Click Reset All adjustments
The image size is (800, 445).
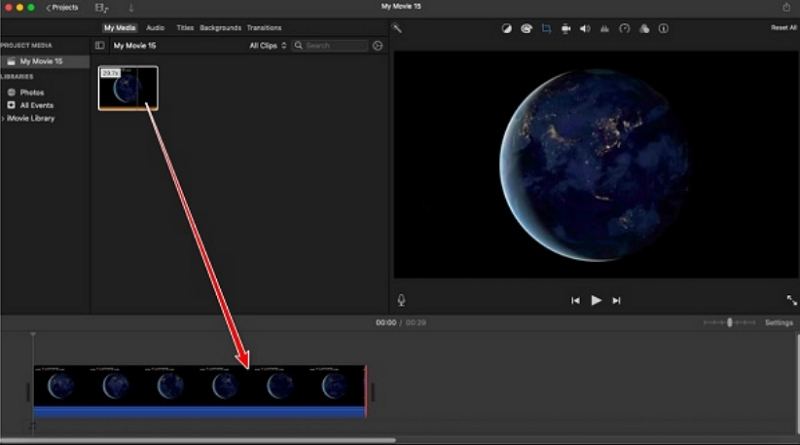784,28
